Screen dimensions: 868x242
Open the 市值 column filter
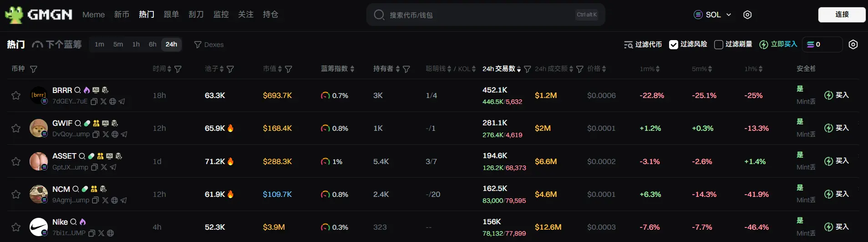pyautogui.click(x=289, y=69)
